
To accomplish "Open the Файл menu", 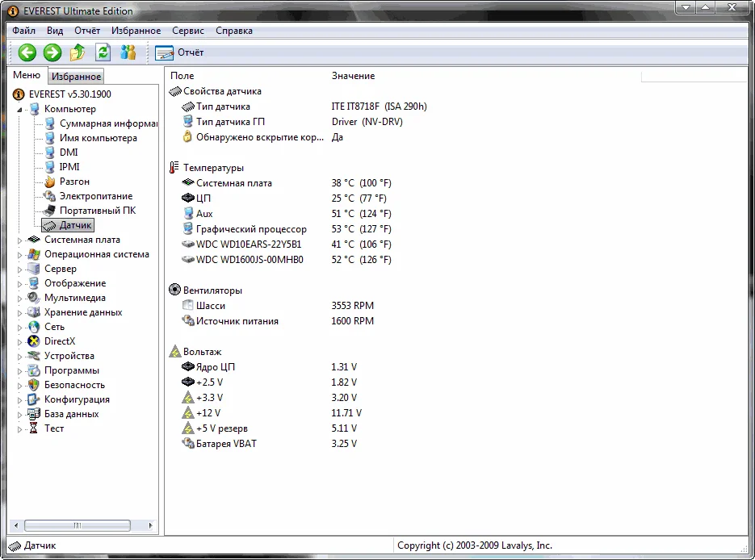I will 23,31.
